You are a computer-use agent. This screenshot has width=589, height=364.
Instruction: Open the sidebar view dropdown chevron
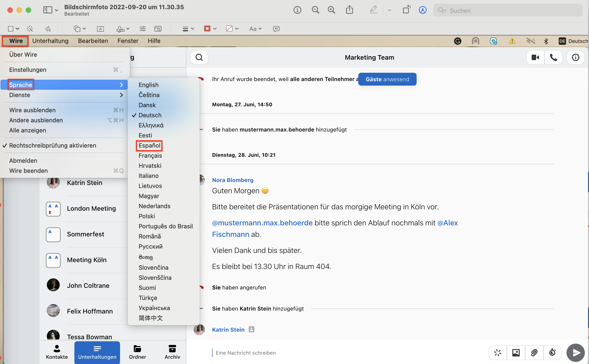tap(56, 10)
